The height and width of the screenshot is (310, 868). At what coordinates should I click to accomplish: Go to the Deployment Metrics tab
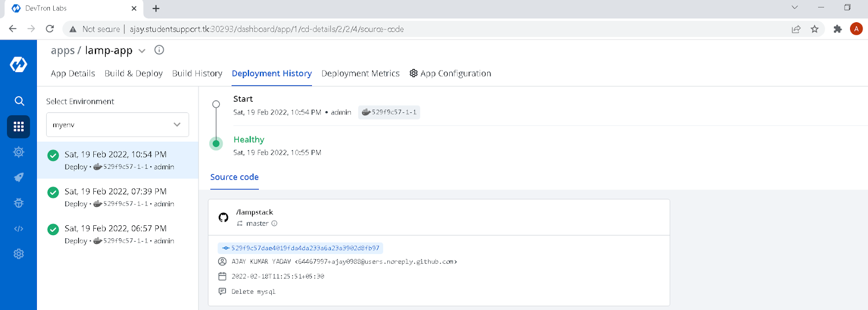[360, 73]
